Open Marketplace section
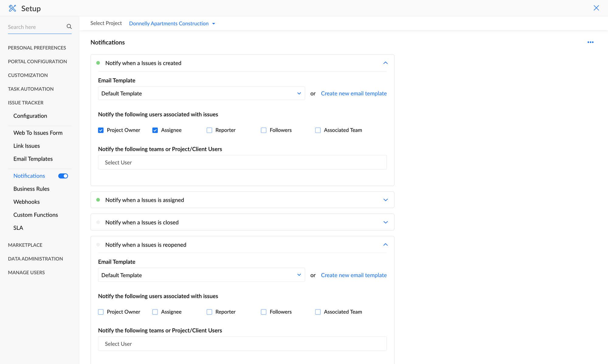Viewport: 608px width, 364px height. (25, 245)
